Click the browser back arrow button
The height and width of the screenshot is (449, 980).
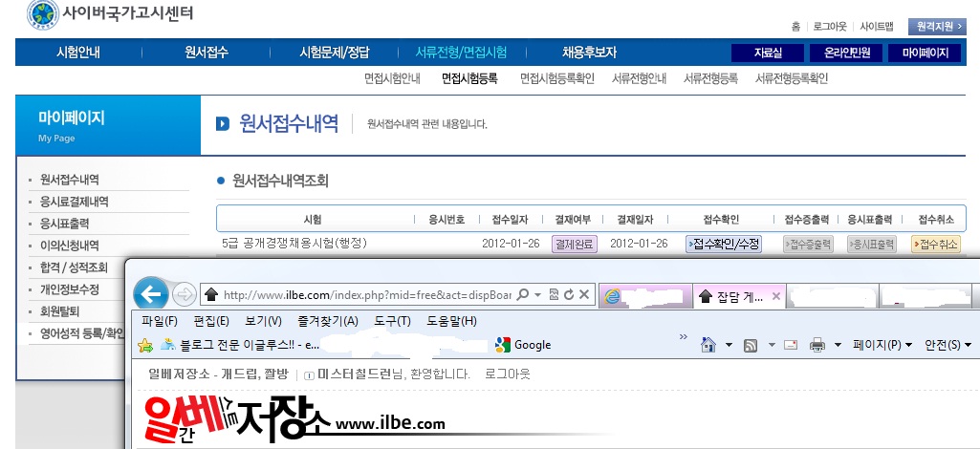click(x=154, y=294)
